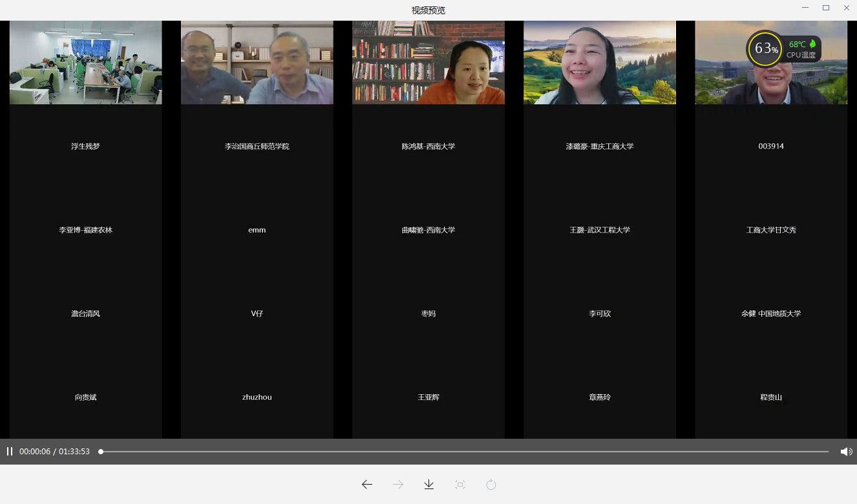Screen dimensions: 857x504
Task: Click the next item right arrow
Action: 398,485
